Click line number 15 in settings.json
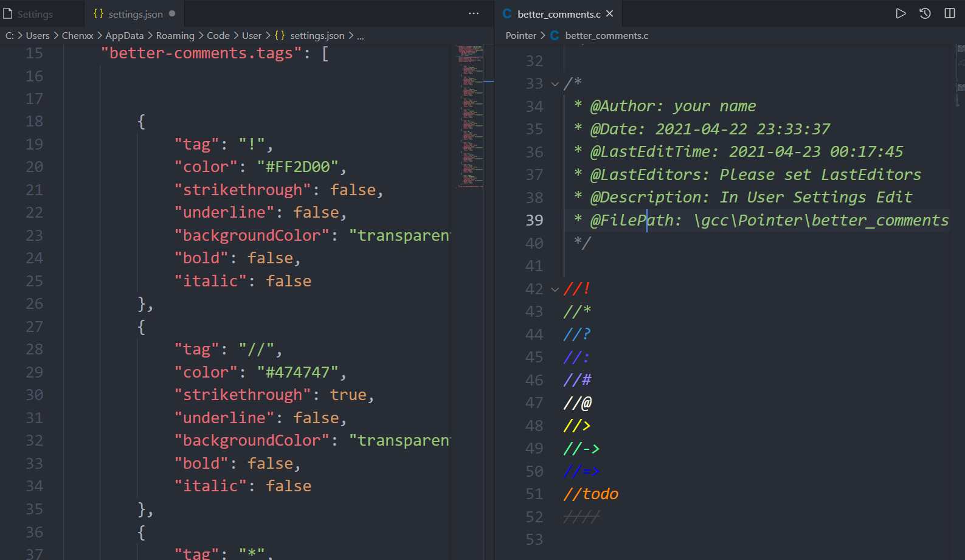965x560 pixels. coord(34,53)
